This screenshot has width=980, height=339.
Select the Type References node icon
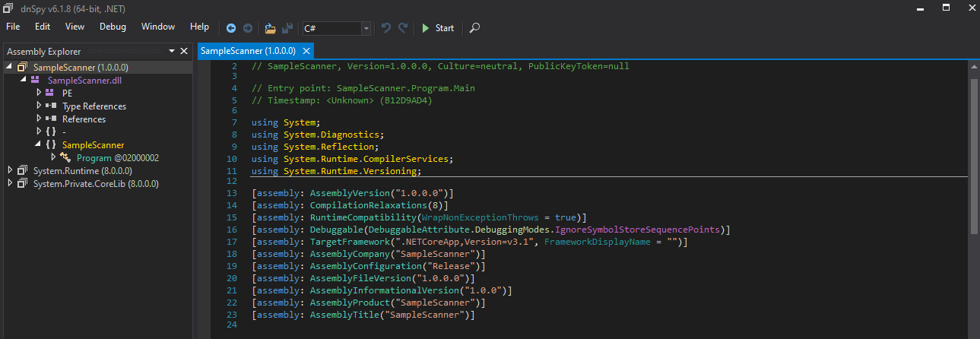coord(49,106)
